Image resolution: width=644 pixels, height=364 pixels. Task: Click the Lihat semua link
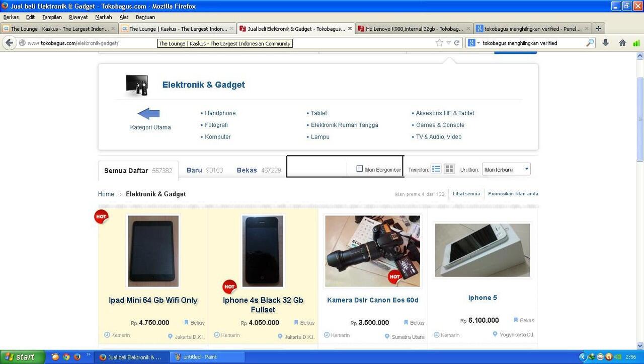[x=466, y=194]
